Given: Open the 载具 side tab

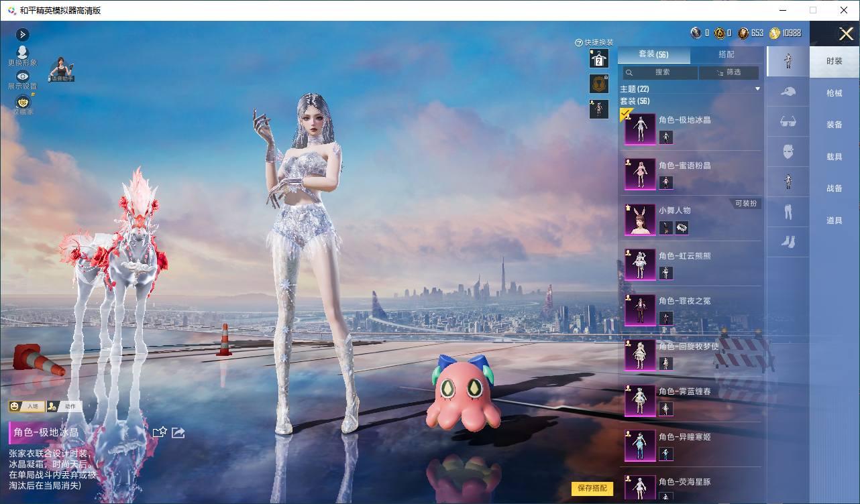Looking at the screenshot, I should click(835, 157).
